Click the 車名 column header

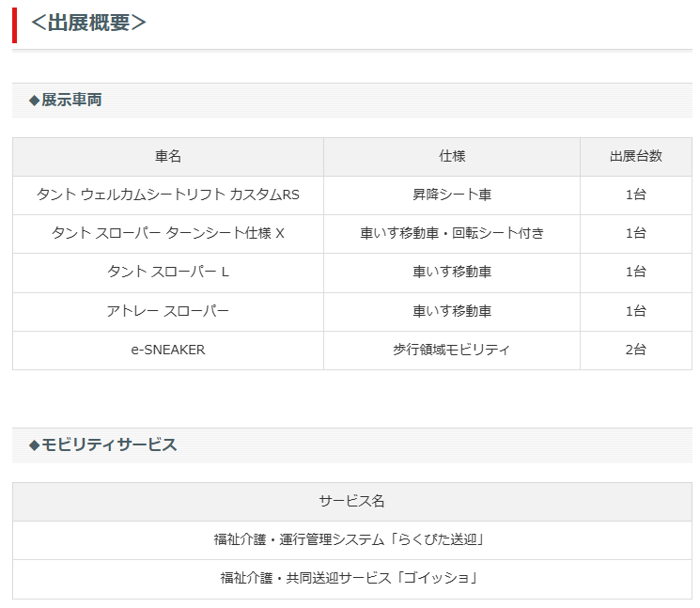coord(168,156)
